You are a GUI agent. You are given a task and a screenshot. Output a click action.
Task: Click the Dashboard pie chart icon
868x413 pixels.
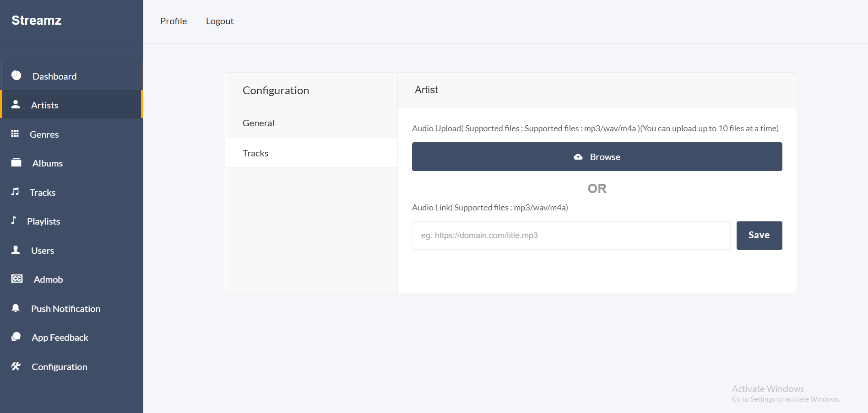coord(16,75)
